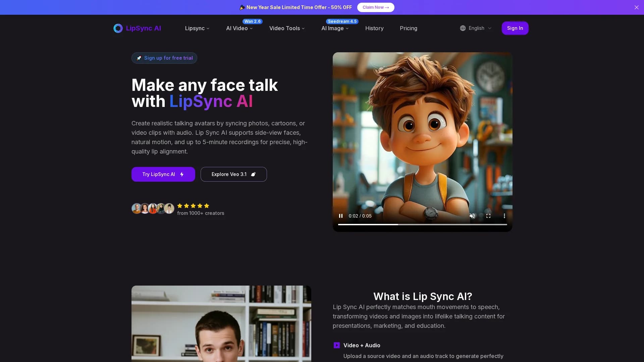Click the 'What is Lip Sync AI?' heading
This screenshot has height=362, width=644.
pyautogui.click(x=422, y=296)
